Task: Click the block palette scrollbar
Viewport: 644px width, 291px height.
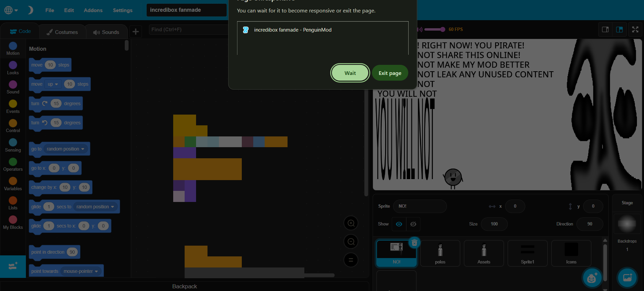Action: [x=126, y=45]
